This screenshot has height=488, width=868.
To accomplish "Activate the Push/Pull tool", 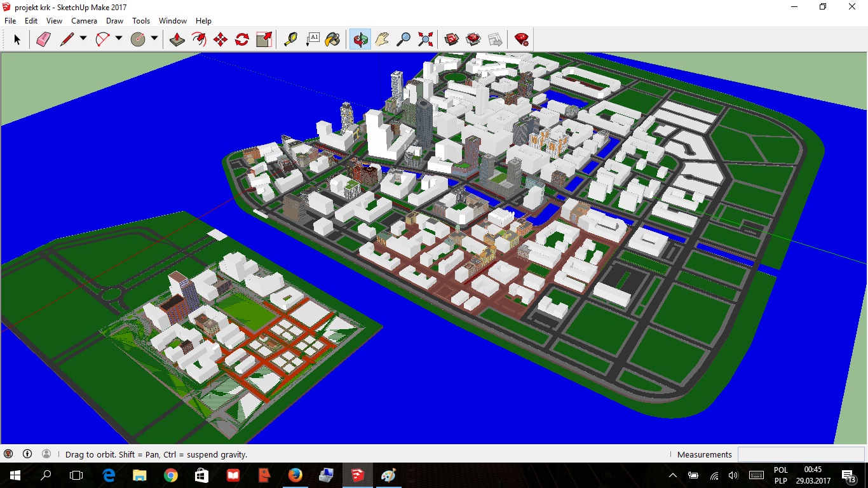I will (177, 40).
